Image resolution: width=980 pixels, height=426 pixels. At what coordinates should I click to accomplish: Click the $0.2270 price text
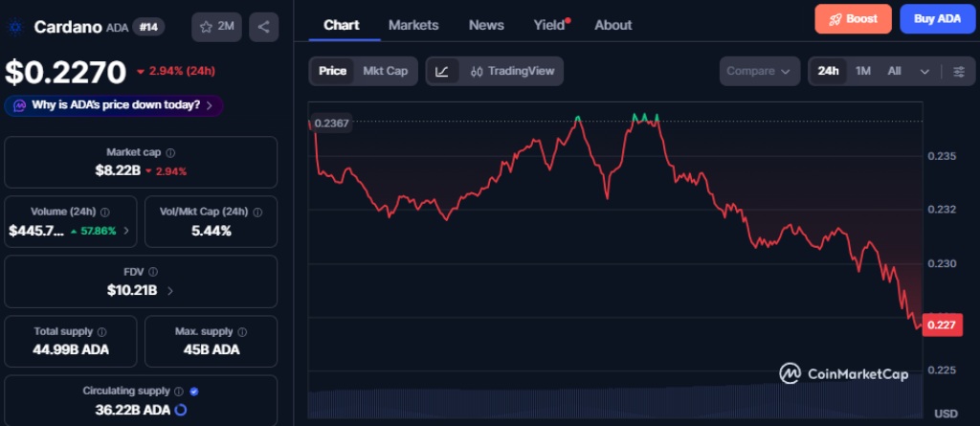click(x=66, y=72)
